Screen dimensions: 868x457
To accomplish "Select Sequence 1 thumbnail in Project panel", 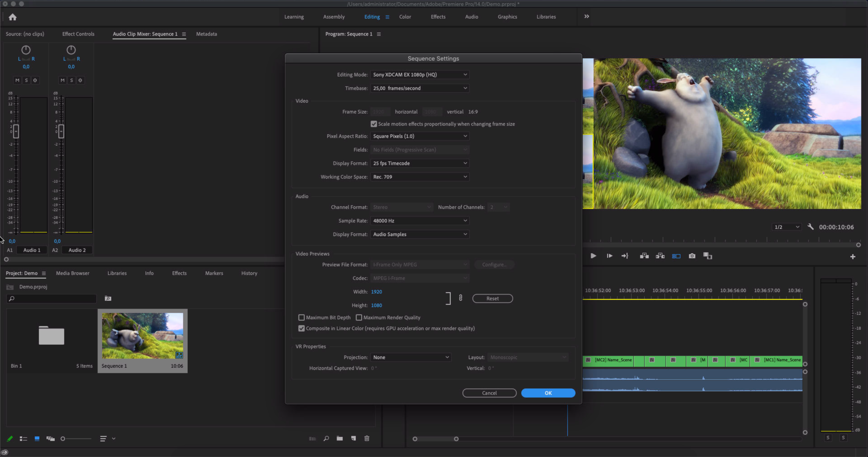I will tap(143, 336).
